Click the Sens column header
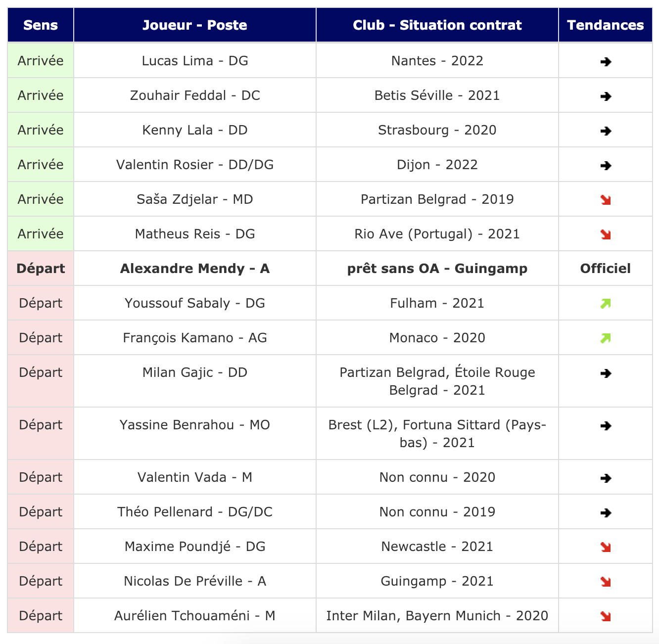The height and width of the screenshot is (644, 659). (41, 25)
